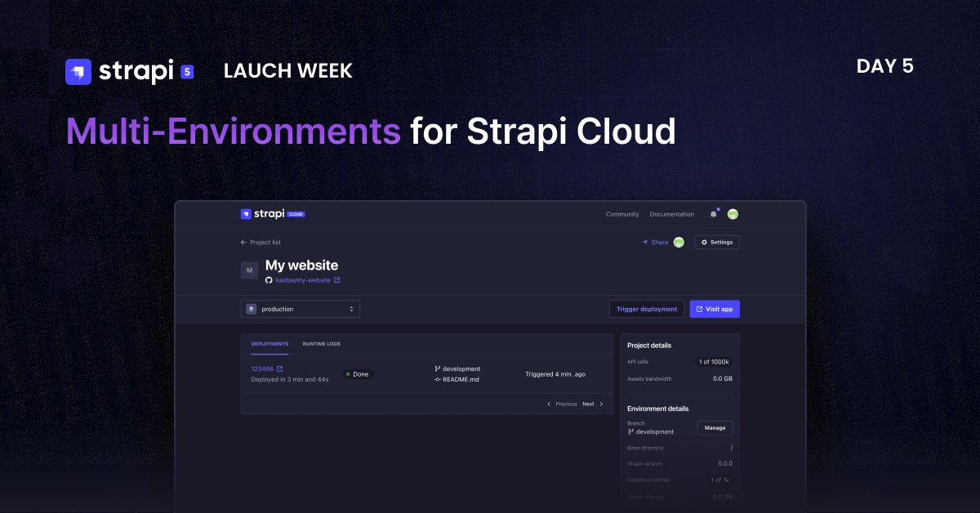Click the 'Triggered 4 min. ago' text
Screen dimensions: 980x513
coord(555,374)
